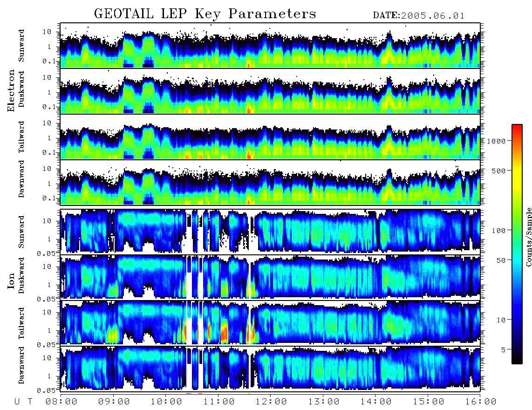
Task: Click the 1000 colorbar tick value
Action: click(x=496, y=141)
